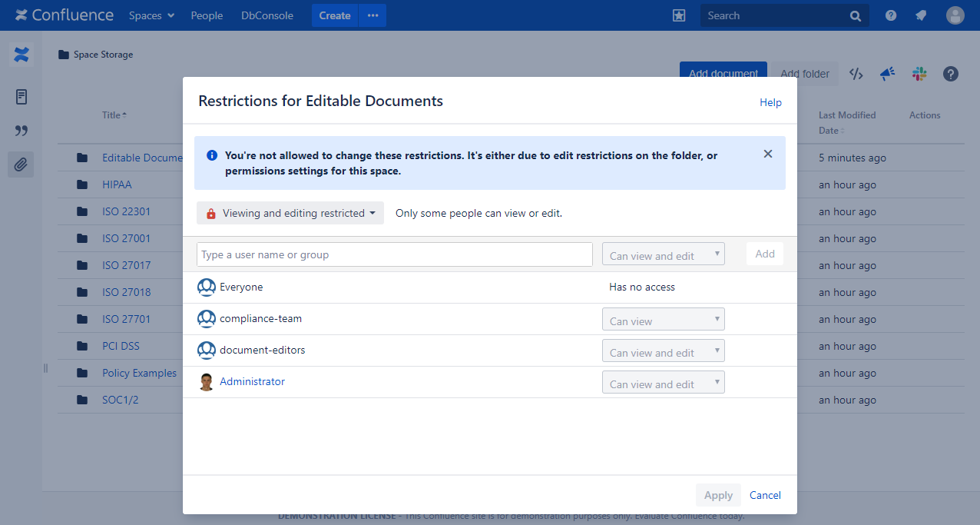Open the notifications rocket icon
Image resolution: width=980 pixels, height=525 pixels.
coord(921,15)
